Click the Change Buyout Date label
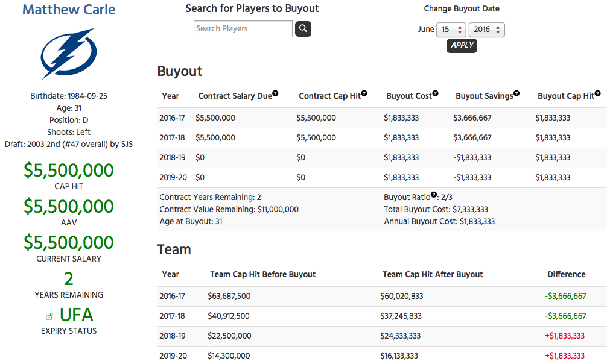This screenshot has width=607, height=364. [462, 9]
